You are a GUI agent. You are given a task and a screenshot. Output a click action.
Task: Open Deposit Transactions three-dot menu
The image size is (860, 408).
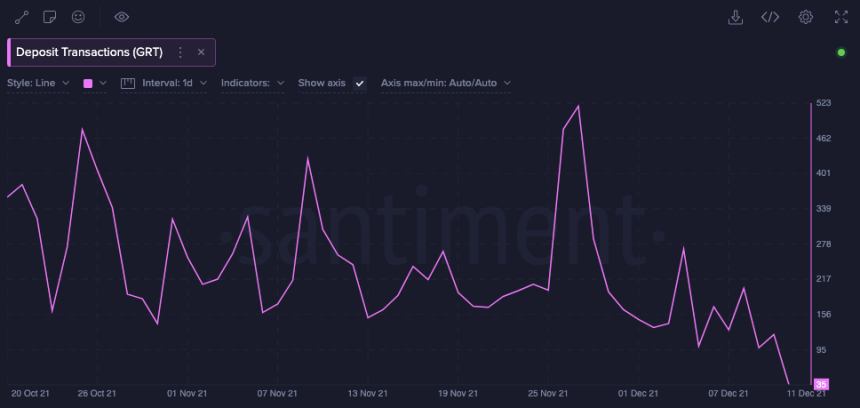pyautogui.click(x=180, y=52)
